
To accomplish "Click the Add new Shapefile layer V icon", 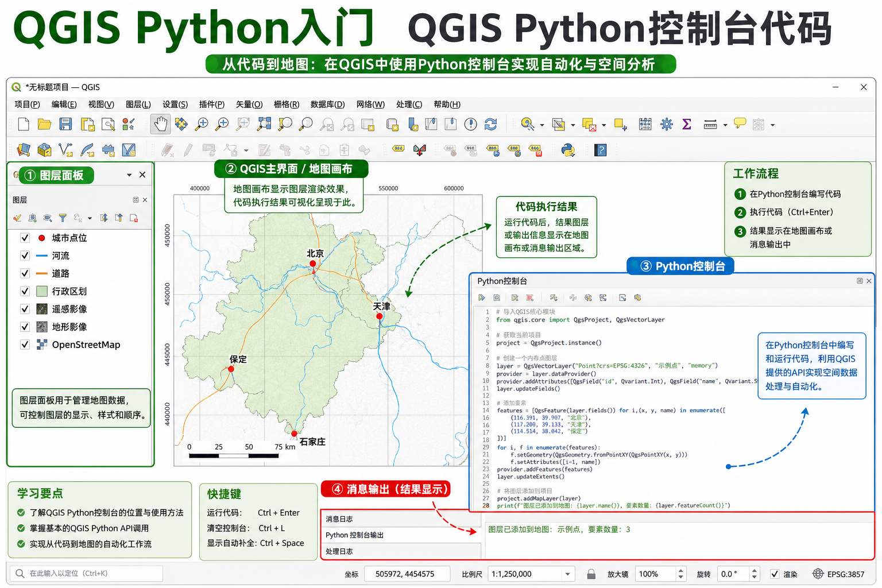I will point(65,150).
